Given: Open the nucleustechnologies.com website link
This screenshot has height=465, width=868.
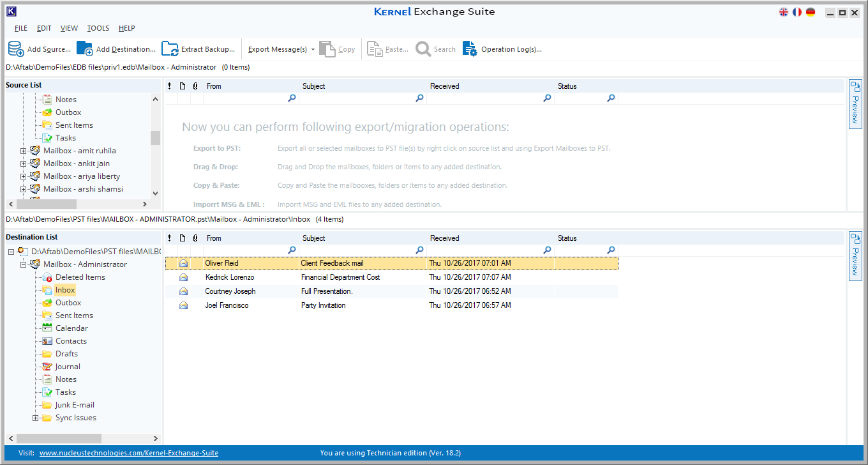Looking at the screenshot, I should point(129,453).
